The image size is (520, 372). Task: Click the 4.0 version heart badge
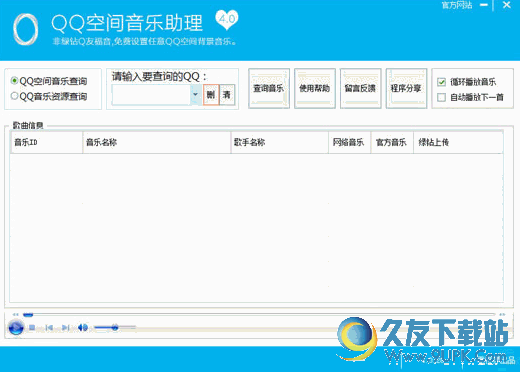click(x=227, y=19)
